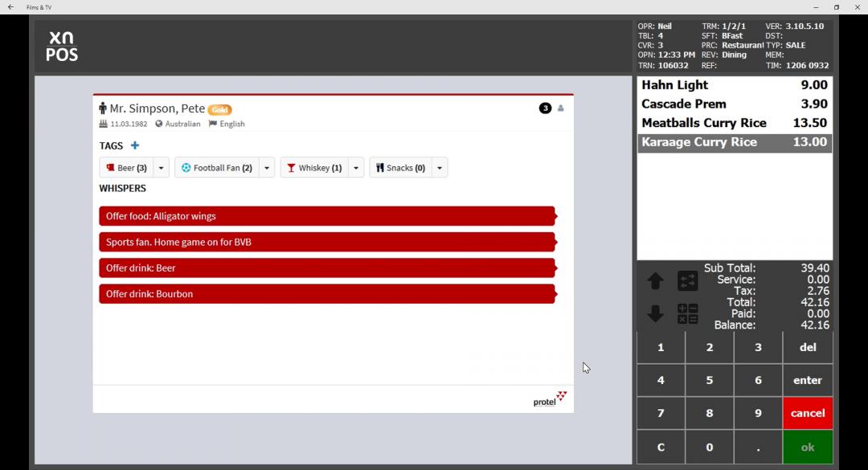Click the scroll down arrow icon

[655, 314]
